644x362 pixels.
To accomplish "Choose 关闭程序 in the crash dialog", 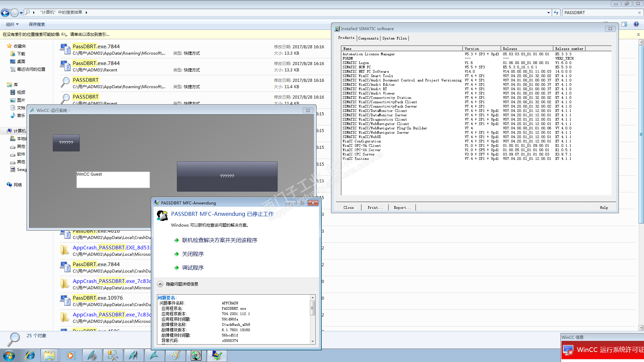I will click(x=193, y=254).
